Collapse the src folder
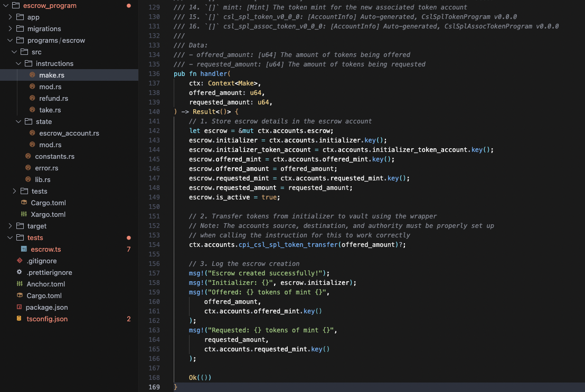Image resolution: width=585 pixels, height=392 pixels. (14, 52)
